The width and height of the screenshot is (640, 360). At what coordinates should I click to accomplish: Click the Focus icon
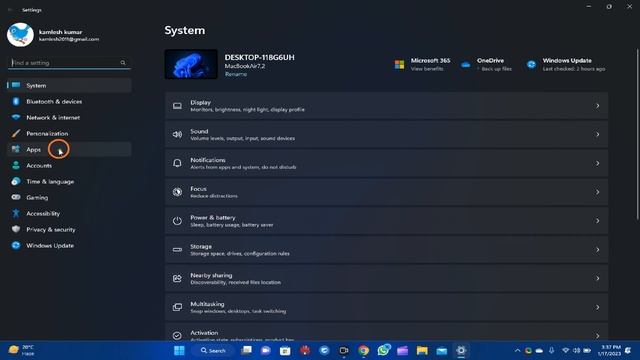[x=177, y=192]
